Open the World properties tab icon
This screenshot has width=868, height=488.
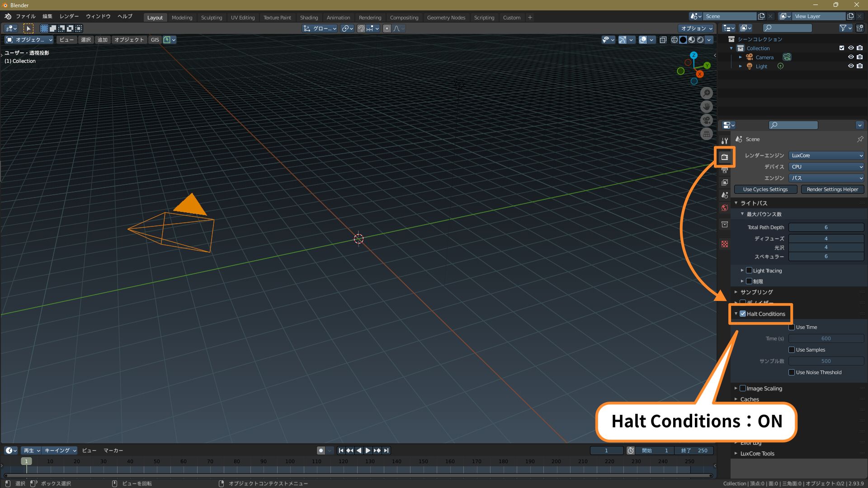[725, 208]
